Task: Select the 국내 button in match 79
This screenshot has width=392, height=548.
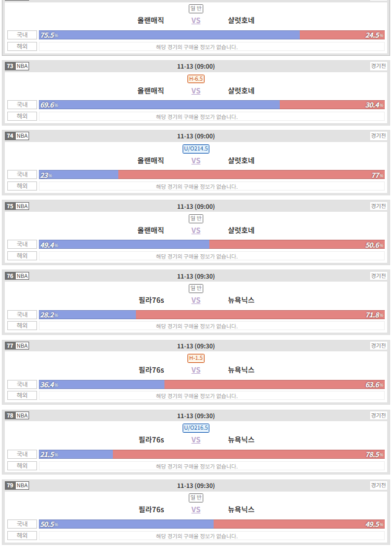Action: tap(22, 524)
